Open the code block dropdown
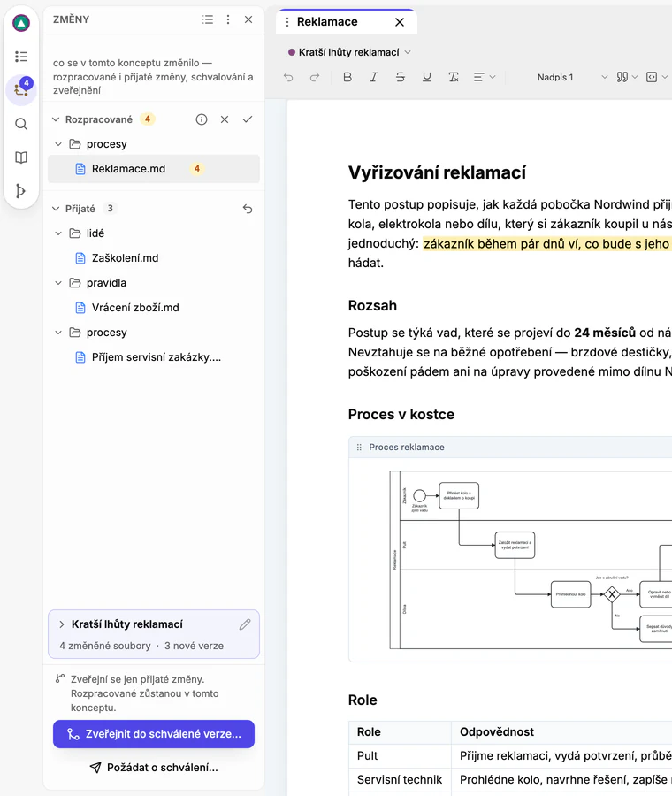Screen dimensions: 672x796 point(657,77)
